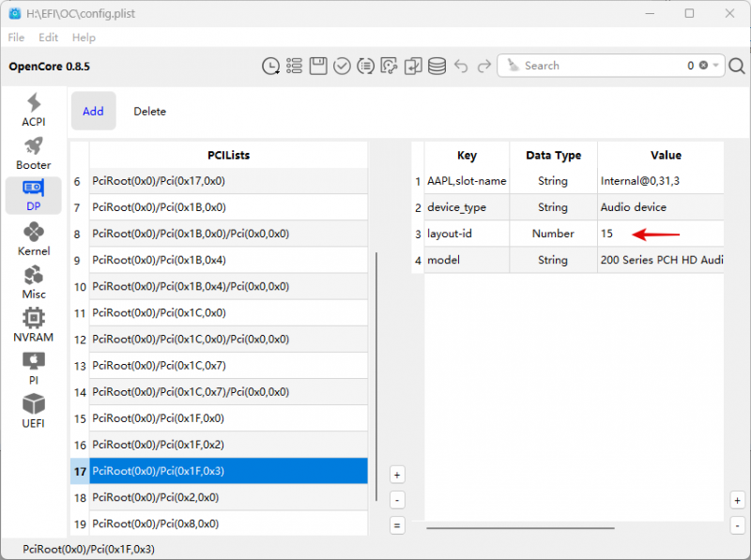Open recent files clock icon
Viewport: 751px width, 560px height.
pyautogui.click(x=270, y=66)
